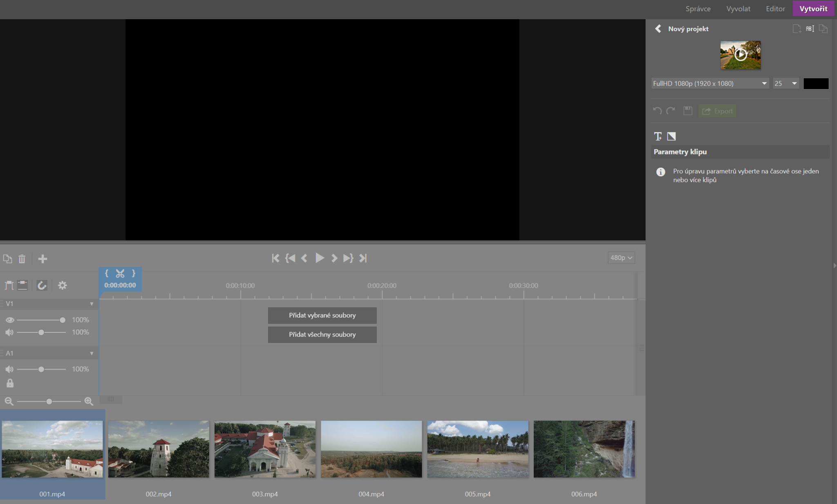This screenshot has height=504, width=837.
Task: Click the clip alignment icon next to trim
Action: coord(23,285)
